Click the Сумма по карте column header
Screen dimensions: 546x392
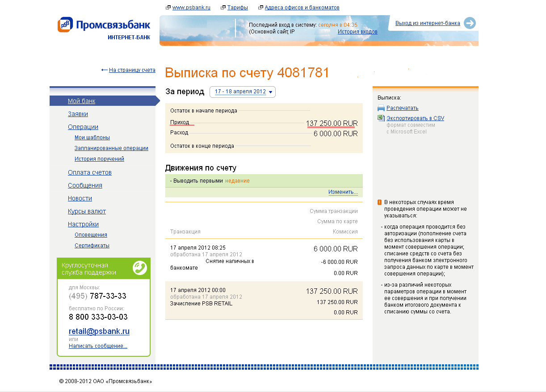[x=337, y=221]
